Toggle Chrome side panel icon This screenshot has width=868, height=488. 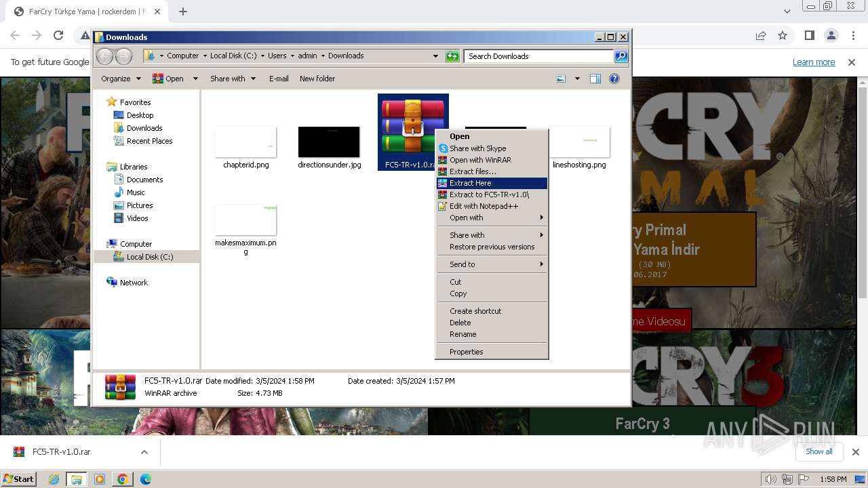pyautogui.click(x=810, y=36)
